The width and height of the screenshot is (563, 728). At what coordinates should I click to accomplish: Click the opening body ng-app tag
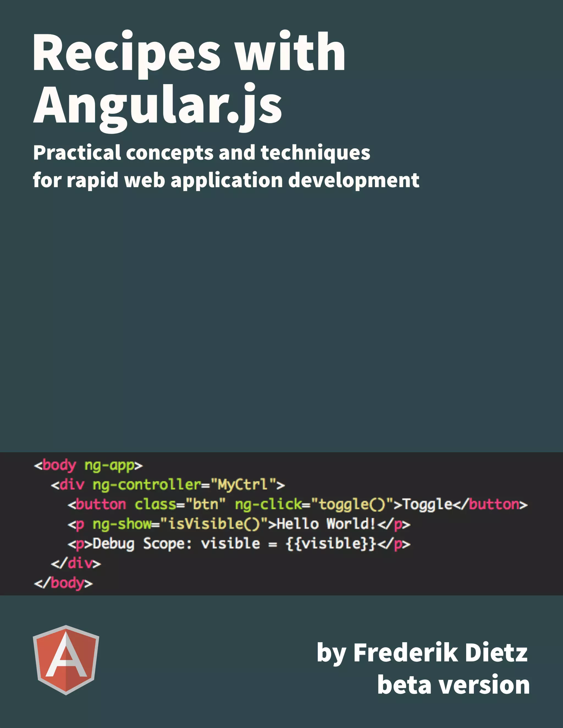[89, 465]
